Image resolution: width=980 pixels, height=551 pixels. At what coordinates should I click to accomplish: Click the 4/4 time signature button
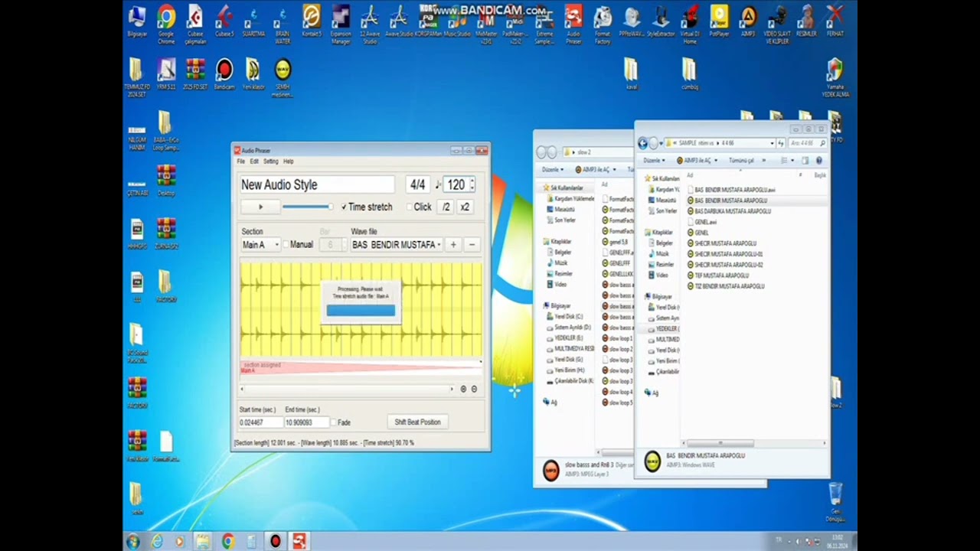(417, 184)
